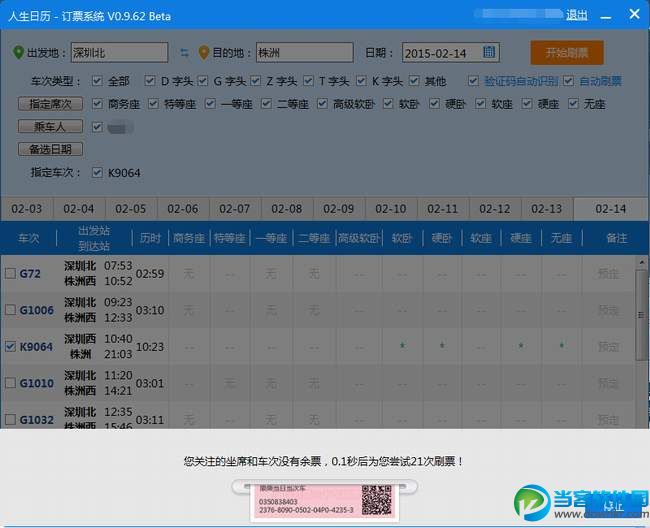Click scrollbar up arrow in train list

(642, 262)
